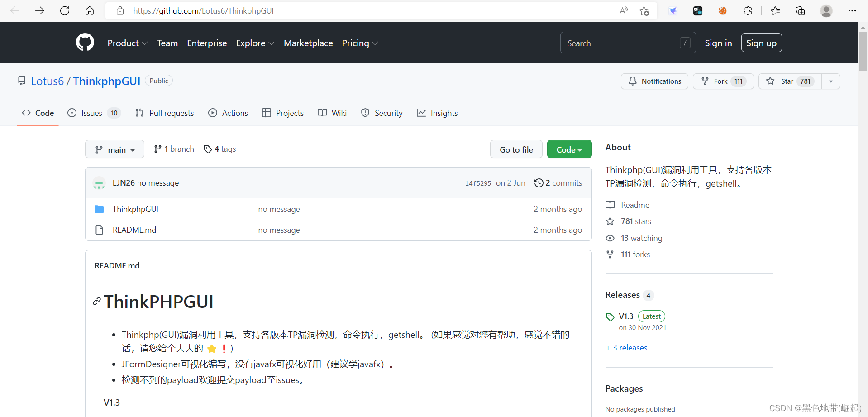This screenshot has width=868, height=417.
Task: Open the main branch selector
Action: [x=114, y=149]
